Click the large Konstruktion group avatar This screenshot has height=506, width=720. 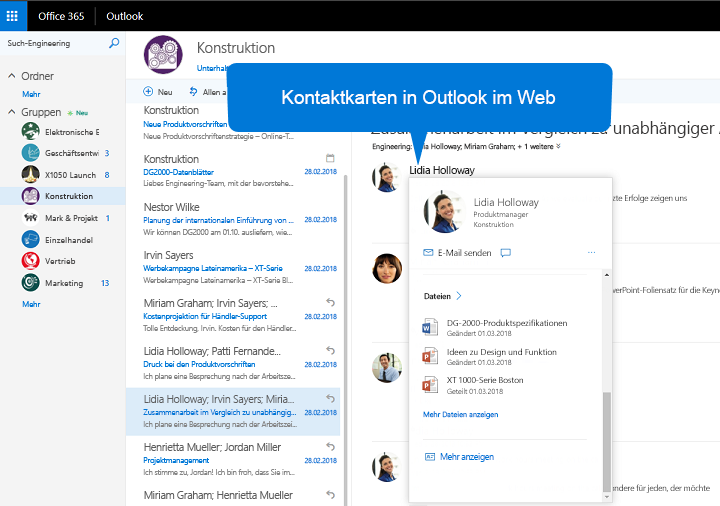[163, 55]
